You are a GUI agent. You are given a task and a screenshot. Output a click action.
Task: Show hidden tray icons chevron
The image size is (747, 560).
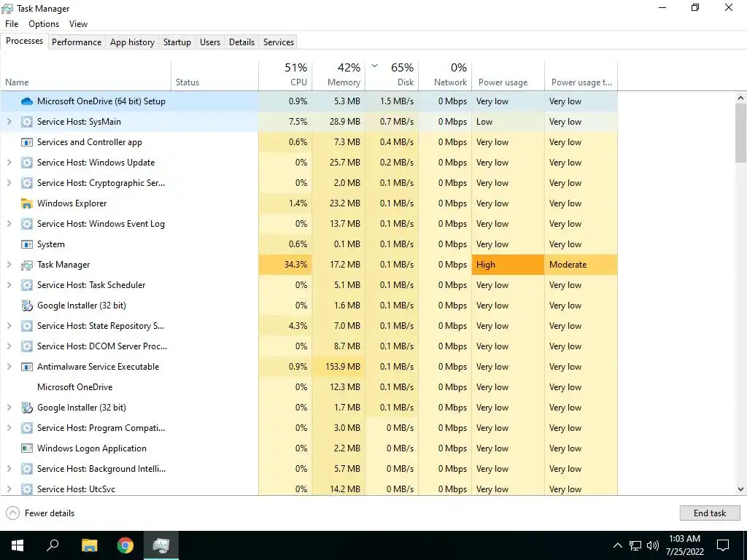pyautogui.click(x=617, y=545)
